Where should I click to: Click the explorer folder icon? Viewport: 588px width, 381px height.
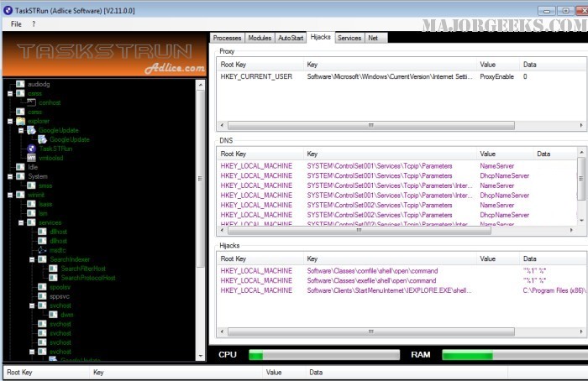pos(20,121)
